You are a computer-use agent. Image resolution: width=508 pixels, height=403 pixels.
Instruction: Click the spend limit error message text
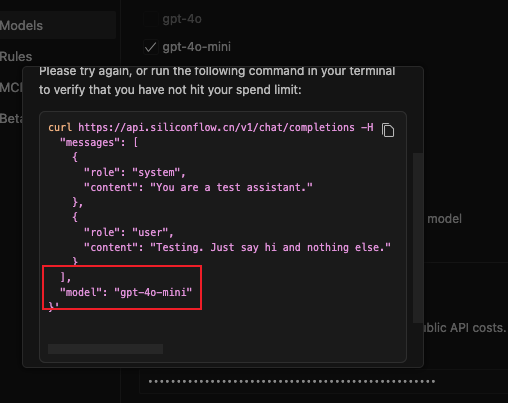(217, 81)
